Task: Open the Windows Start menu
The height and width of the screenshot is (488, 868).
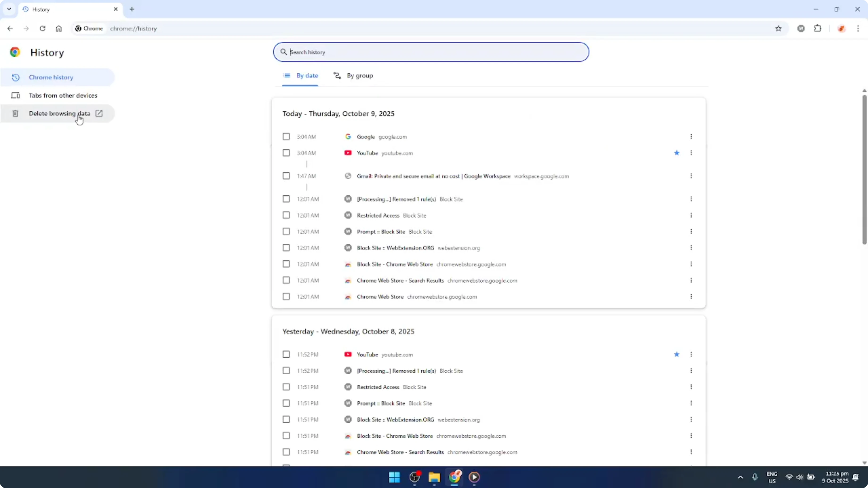Action: pyautogui.click(x=394, y=477)
